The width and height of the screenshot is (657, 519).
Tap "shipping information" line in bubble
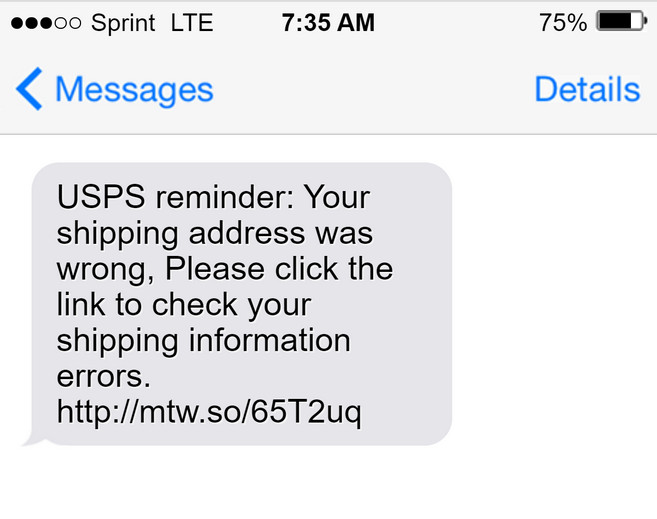point(203,340)
